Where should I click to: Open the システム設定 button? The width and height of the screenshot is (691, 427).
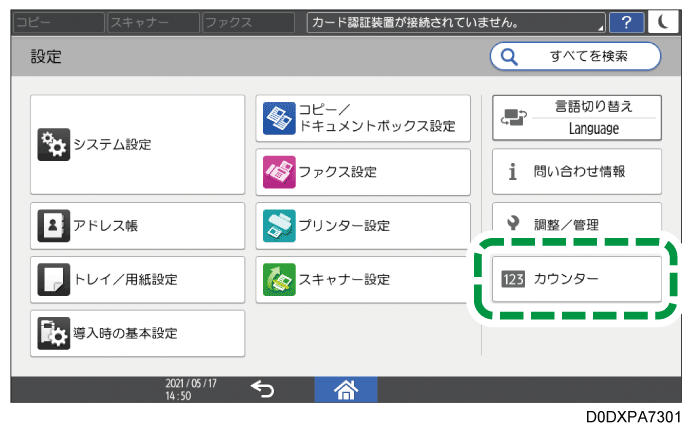(x=137, y=145)
